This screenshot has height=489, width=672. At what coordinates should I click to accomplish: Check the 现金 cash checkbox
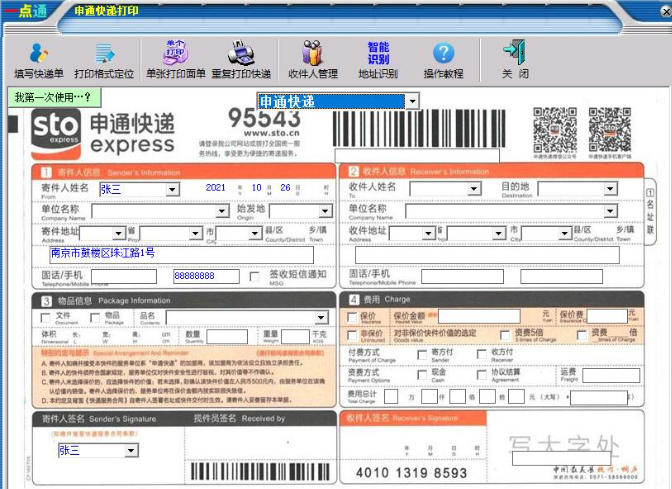[422, 375]
